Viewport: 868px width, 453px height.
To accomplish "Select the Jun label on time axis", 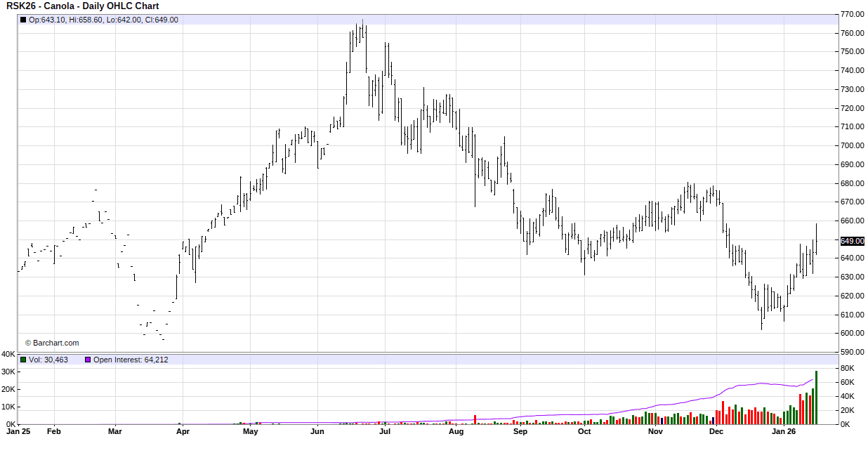I will pos(317,432).
